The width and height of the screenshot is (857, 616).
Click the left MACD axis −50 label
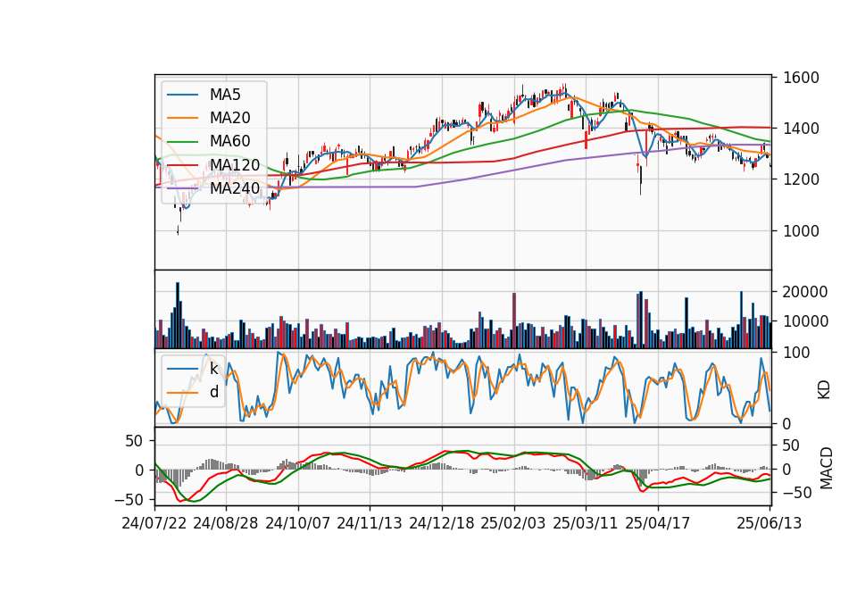129,500
